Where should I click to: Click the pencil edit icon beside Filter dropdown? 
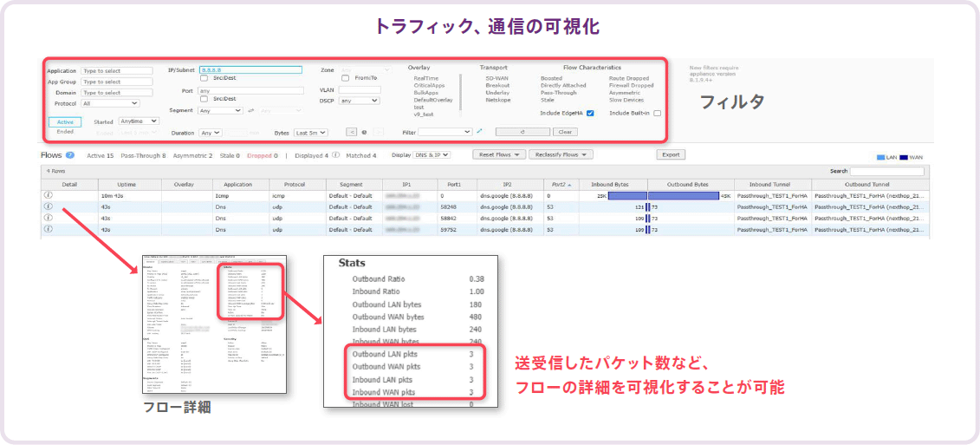[x=479, y=132]
